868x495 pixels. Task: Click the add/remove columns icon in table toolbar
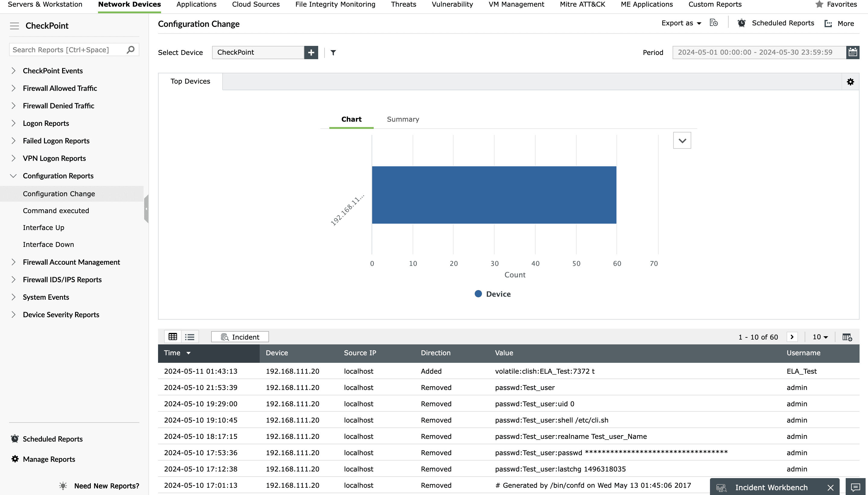847,337
